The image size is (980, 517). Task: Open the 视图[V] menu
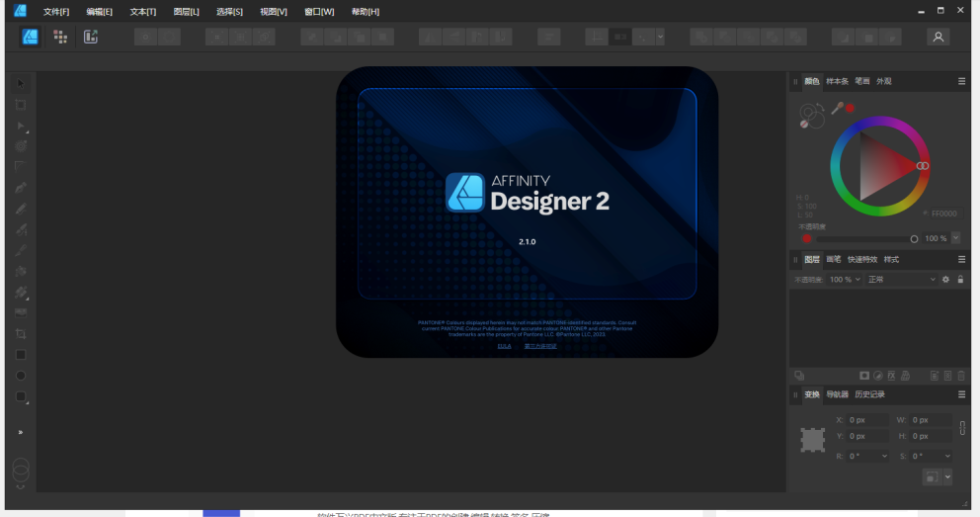point(273,12)
